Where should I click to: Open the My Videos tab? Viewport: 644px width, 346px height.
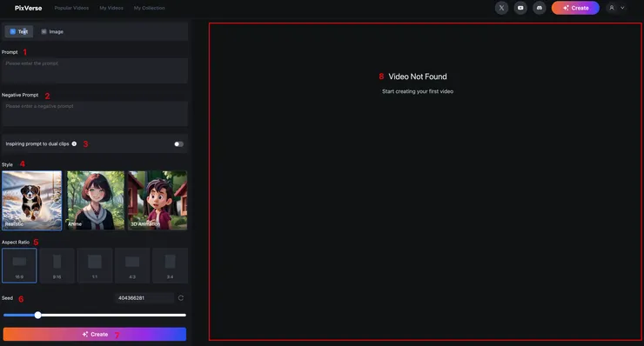tap(111, 8)
